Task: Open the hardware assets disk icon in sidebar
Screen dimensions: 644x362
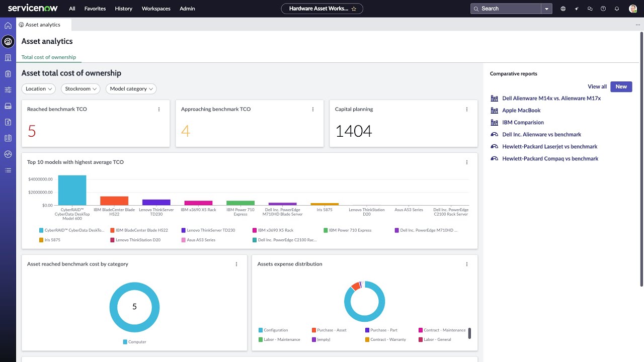Action: (x=8, y=106)
